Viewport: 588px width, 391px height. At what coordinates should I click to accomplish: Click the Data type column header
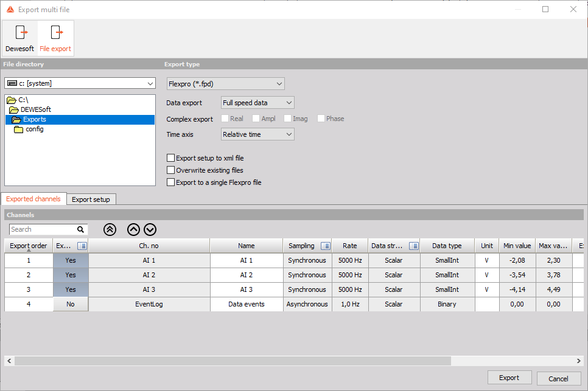[x=447, y=246]
